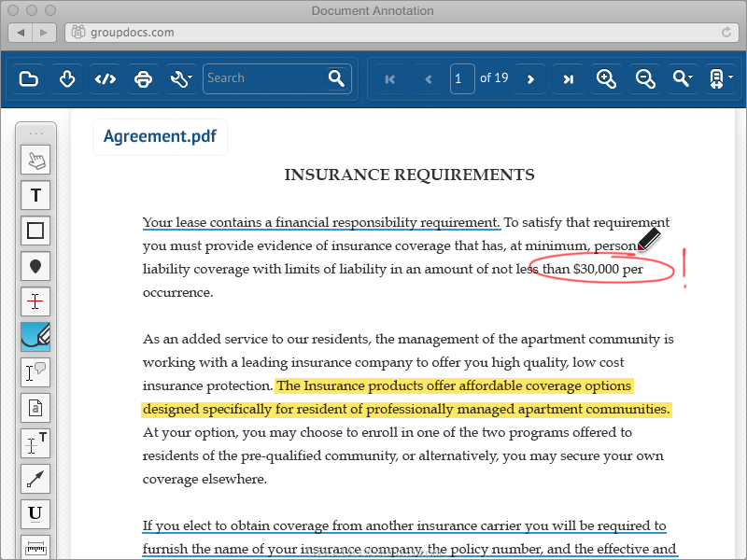Jump to the last page
The width and height of the screenshot is (747, 560).
[x=568, y=79]
